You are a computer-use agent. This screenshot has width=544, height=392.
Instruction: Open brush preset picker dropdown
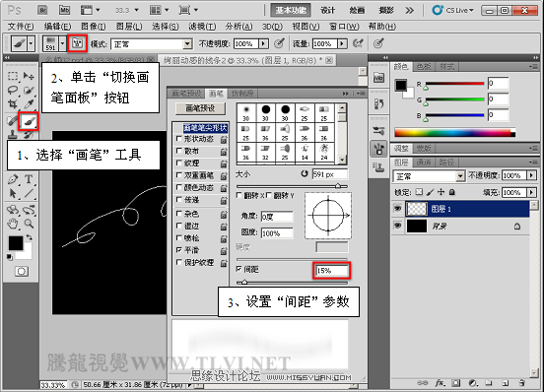coord(62,43)
